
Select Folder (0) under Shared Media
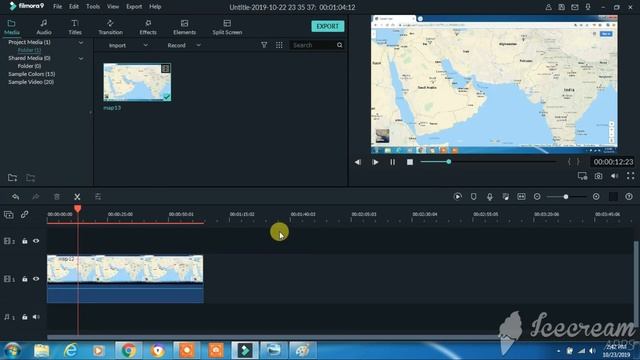click(x=29, y=66)
